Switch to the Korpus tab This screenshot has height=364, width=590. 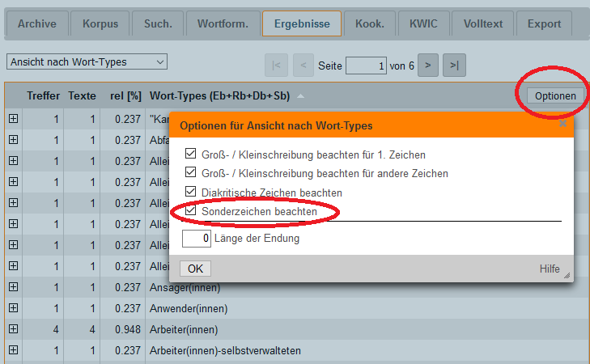tap(100, 23)
